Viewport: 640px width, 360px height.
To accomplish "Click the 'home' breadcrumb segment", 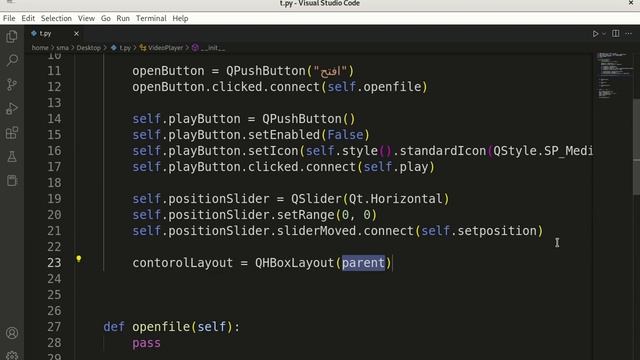I will click(x=40, y=48).
